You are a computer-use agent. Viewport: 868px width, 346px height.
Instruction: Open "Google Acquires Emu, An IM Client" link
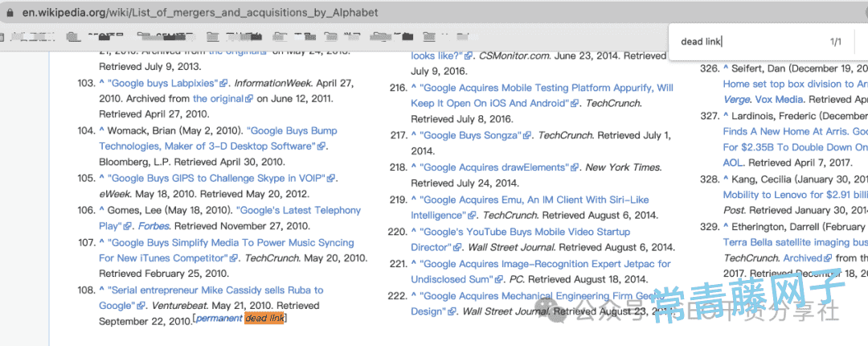[x=530, y=208]
